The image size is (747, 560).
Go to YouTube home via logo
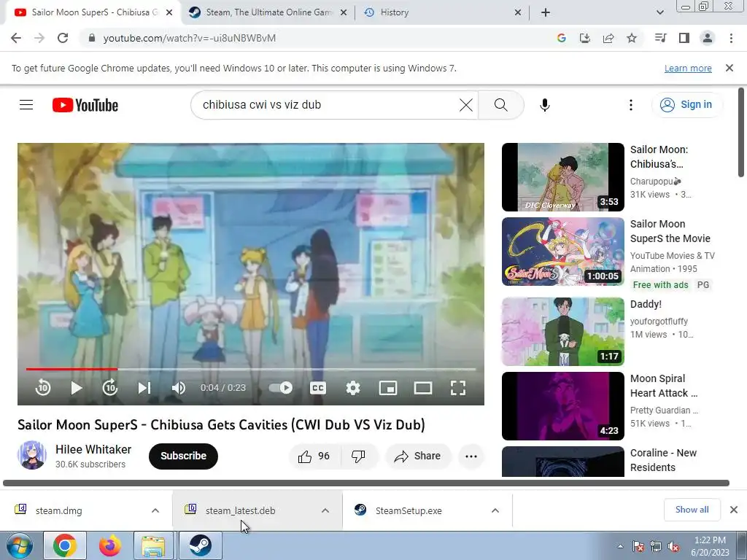coord(85,105)
